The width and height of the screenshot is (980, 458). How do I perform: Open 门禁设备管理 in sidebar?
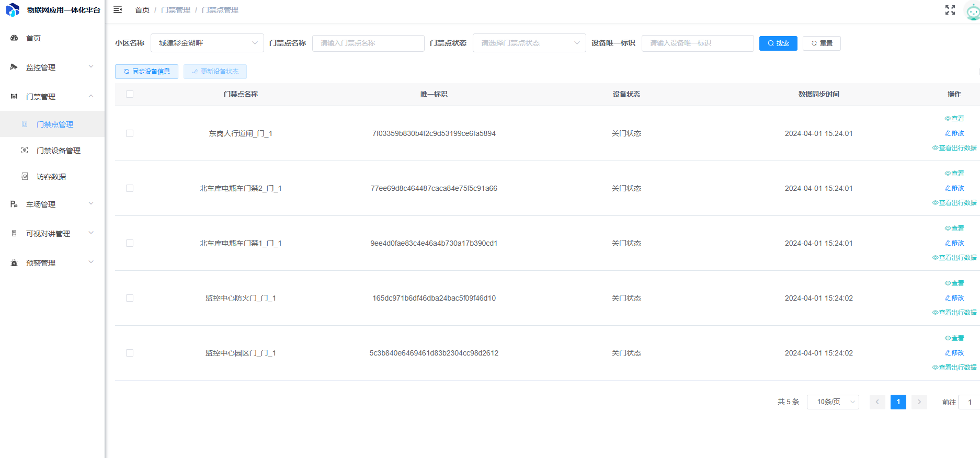[x=58, y=151]
